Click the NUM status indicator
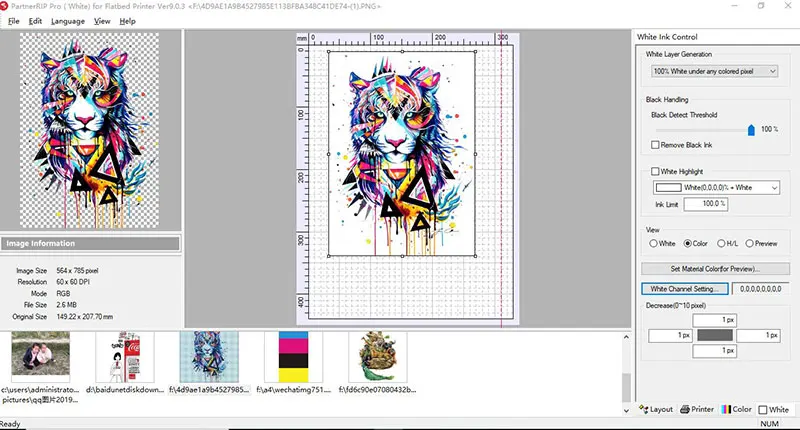800x430 pixels. coord(769,423)
